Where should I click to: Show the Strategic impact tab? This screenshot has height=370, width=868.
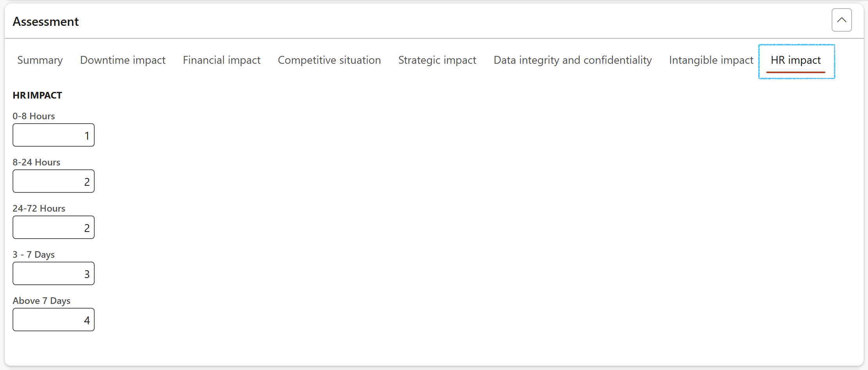(x=437, y=60)
